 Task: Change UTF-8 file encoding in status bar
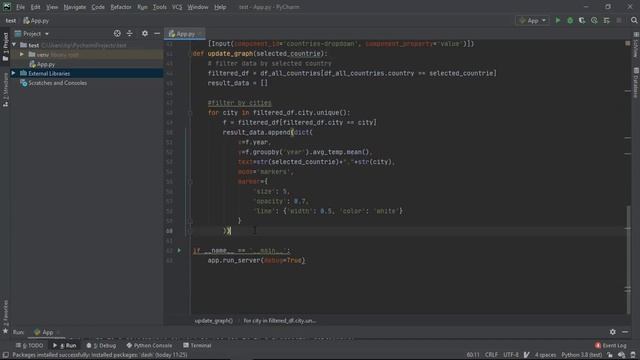pos(511,355)
